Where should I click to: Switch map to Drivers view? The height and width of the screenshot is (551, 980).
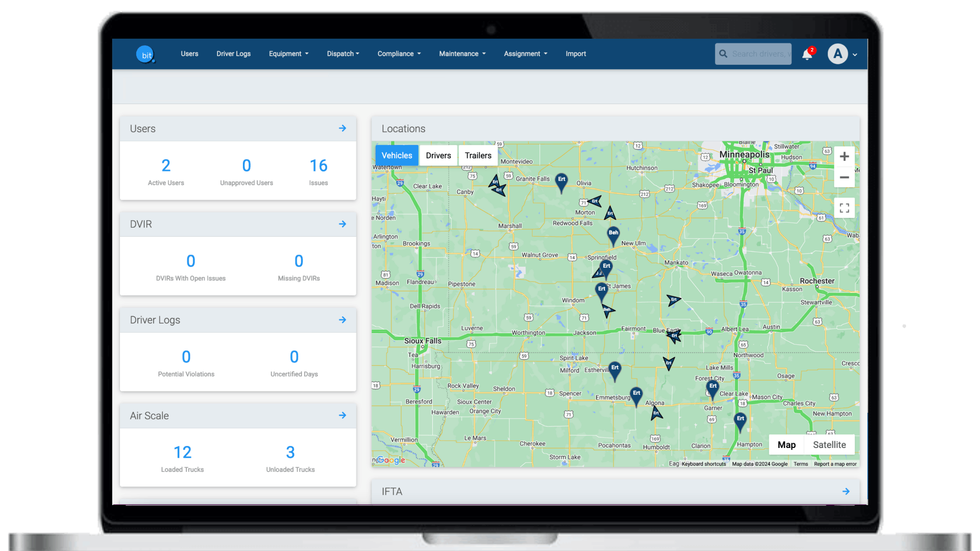tap(438, 156)
